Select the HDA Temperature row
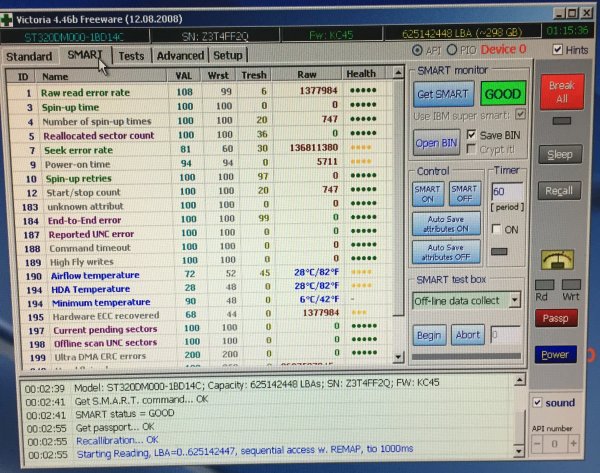This screenshot has height=473, width=600. tap(205, 289)
